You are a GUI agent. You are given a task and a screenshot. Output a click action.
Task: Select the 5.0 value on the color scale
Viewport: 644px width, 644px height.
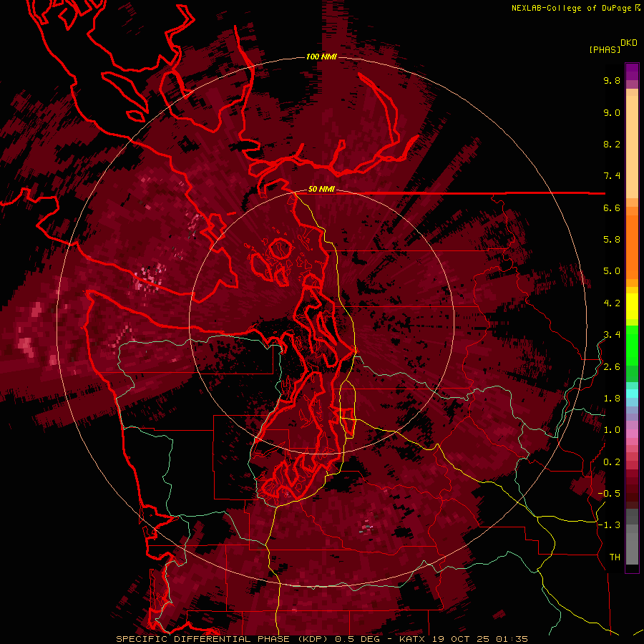click(x=612, y=271)
